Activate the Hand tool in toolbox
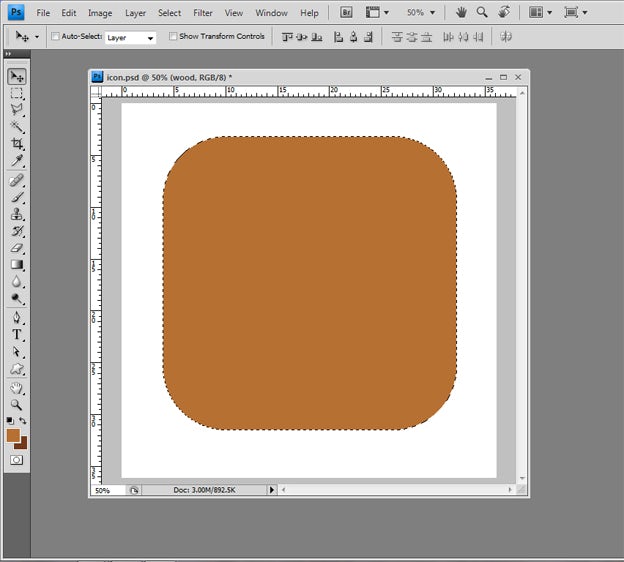The height and width of the screenshot is (562, 624). 17,388
